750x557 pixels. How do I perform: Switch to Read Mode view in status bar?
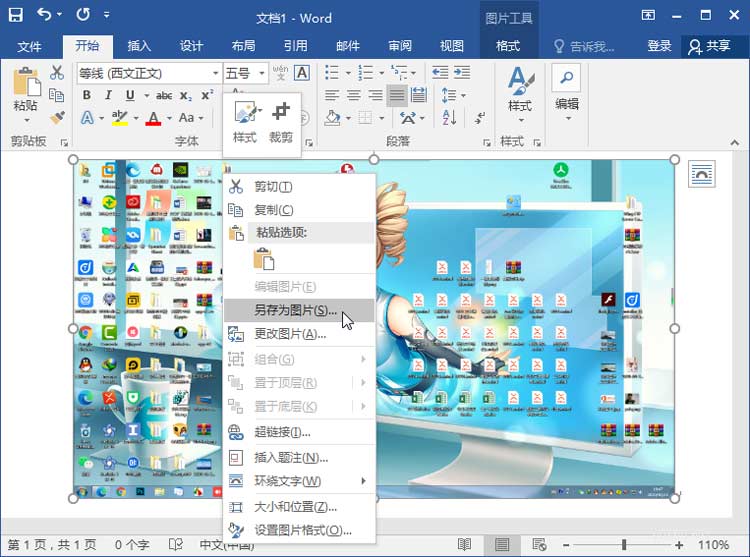[464, 545]
